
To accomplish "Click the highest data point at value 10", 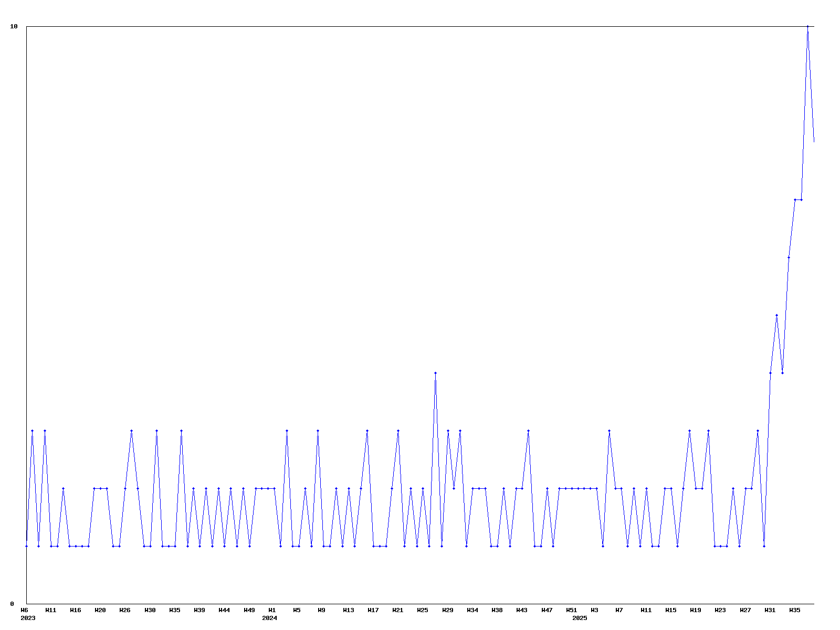I will pyautogui.click(x=807, y=26).
